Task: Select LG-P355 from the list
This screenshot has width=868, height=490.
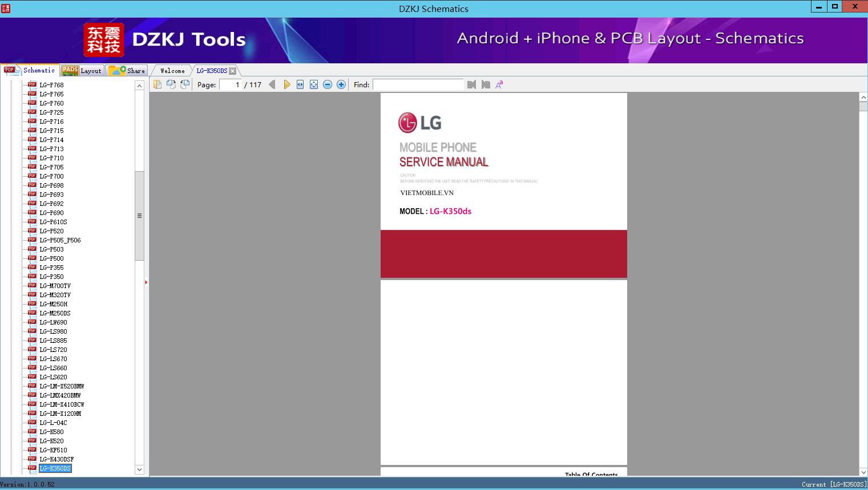Action: click(x=51, y=268)
